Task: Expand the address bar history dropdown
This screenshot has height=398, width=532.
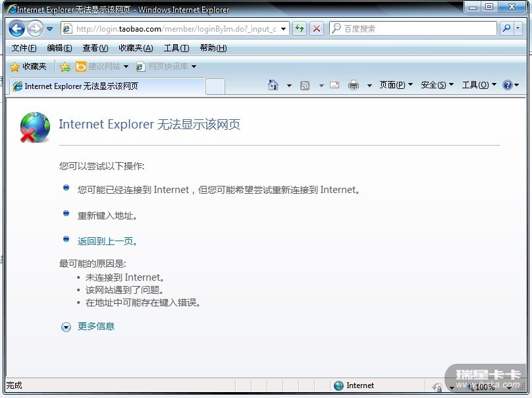Action: pos(283,29)
